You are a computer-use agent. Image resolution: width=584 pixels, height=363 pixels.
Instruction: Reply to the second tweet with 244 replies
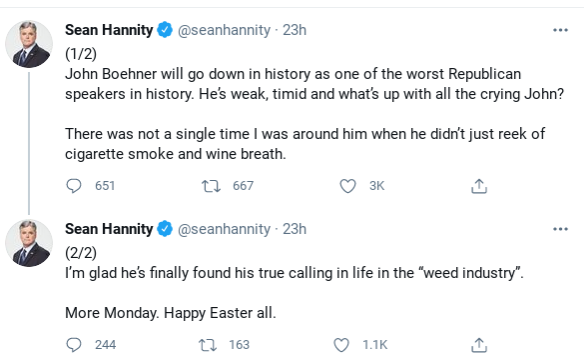pos(74,345)
